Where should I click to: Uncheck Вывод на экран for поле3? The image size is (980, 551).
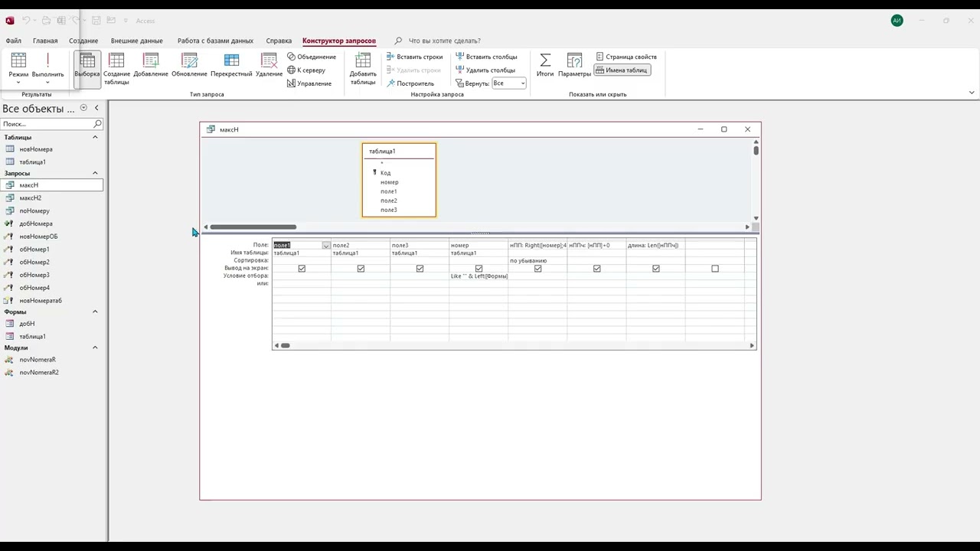pos(420,269)
